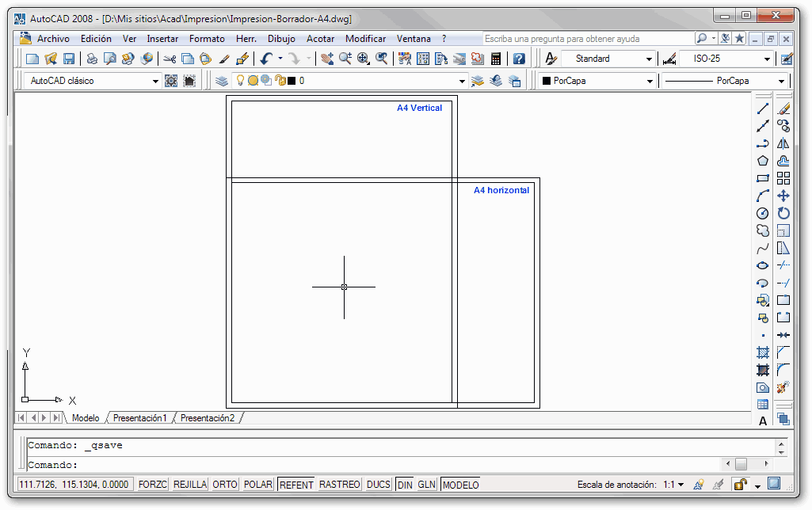
Task: Open the Layer Properties Manager icon
Action: [222, 81]
